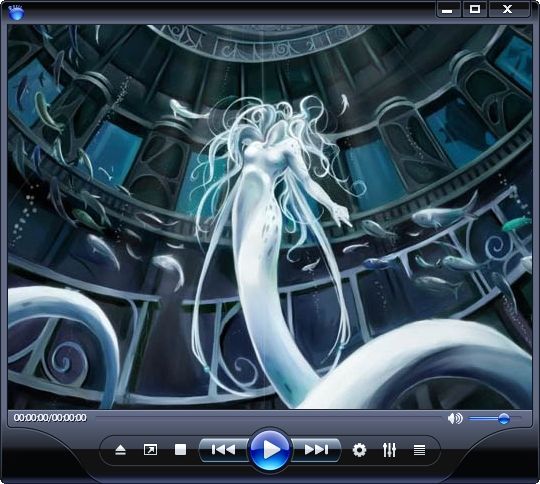Open the player logo menu in title bar
Screen dimensions: 540x484
(16, 12)
